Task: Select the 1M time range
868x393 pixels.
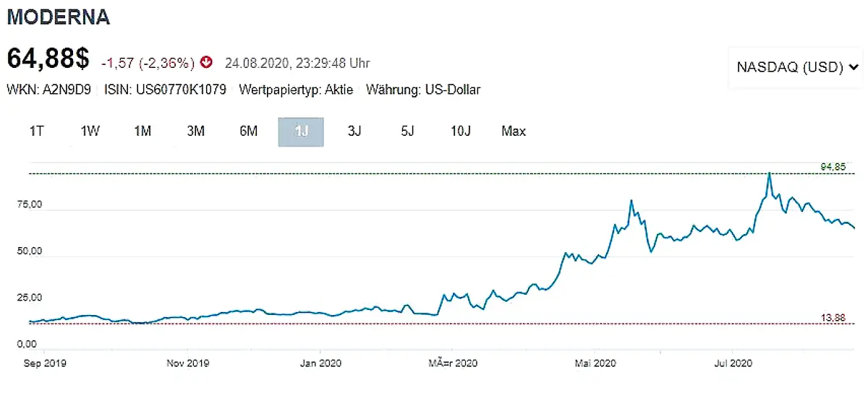Action: (142, 131)
